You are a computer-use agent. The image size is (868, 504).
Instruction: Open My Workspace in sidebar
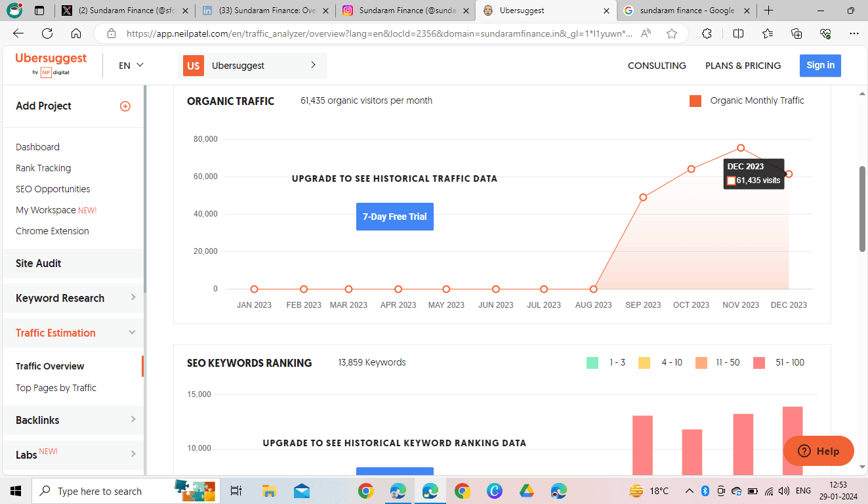pyautogui.click(x=56, y=210)
